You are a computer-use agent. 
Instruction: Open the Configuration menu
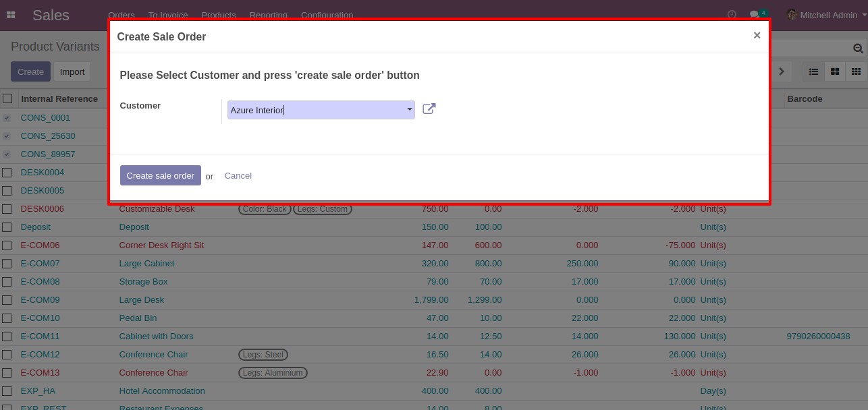(327, 15)
